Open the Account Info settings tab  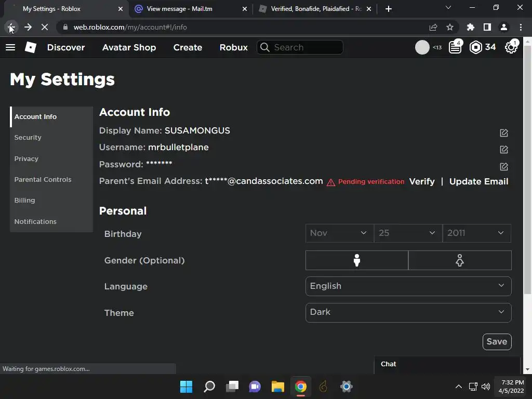pos(51,117)
